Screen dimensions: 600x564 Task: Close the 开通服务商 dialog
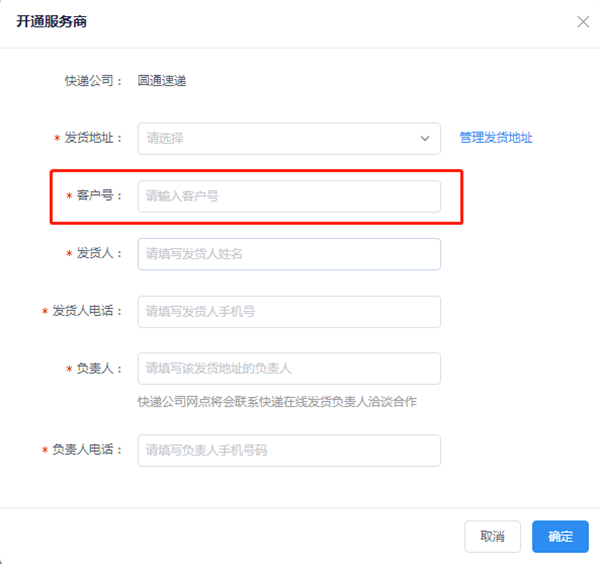[x=583, y=21]
